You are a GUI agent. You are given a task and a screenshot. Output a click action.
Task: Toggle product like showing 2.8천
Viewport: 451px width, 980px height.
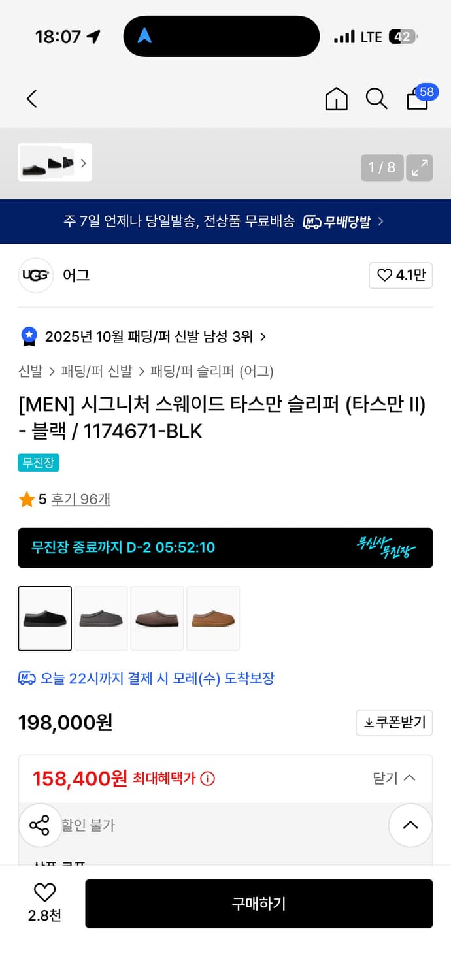43,898
